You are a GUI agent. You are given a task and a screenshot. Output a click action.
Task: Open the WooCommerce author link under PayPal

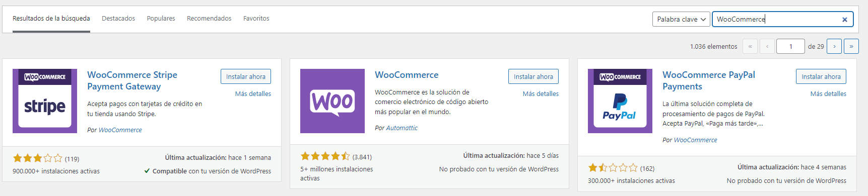(x=696, y=140)
